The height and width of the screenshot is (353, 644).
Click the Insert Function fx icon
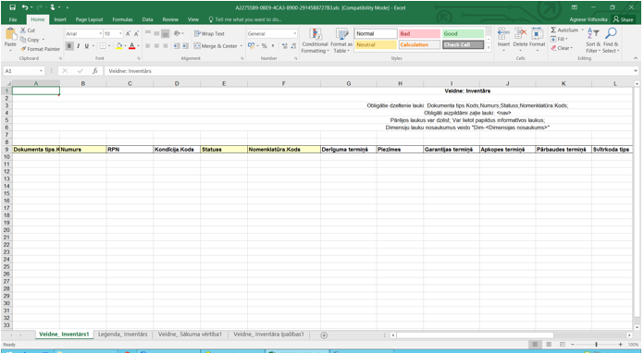pyautogui.click(x=95, y=71)
